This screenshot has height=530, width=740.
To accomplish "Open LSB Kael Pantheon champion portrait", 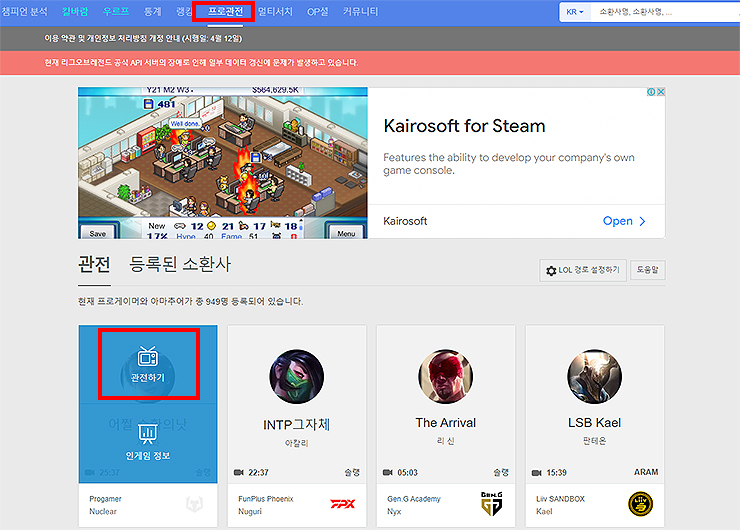I will click(x=594, y=376).
